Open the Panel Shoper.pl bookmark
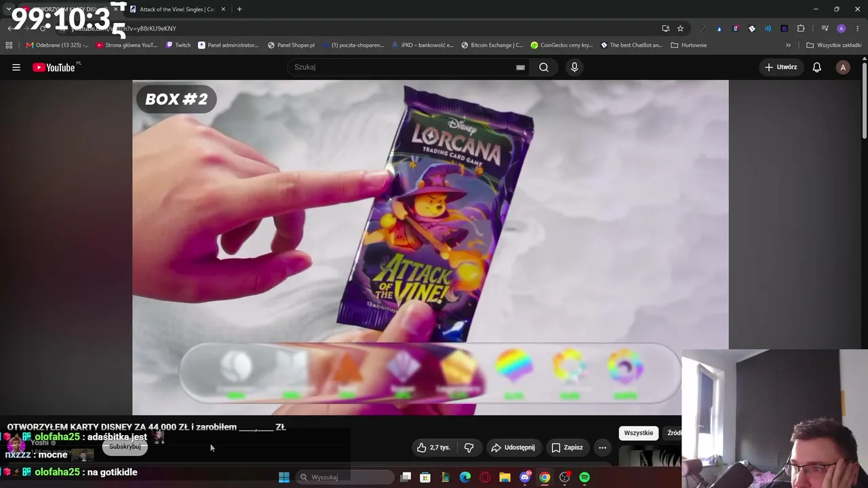Screen dimensions: 868x488 pyautogui.click(x=291, y=45)
